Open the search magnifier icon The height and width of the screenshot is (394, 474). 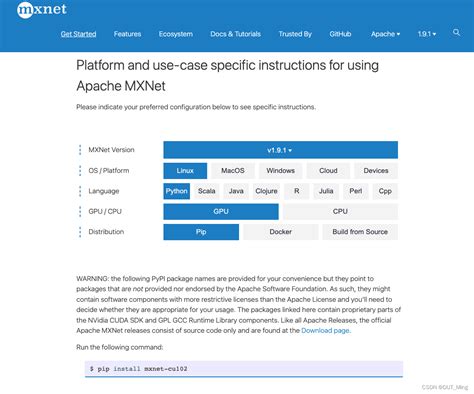coord(457,32)
